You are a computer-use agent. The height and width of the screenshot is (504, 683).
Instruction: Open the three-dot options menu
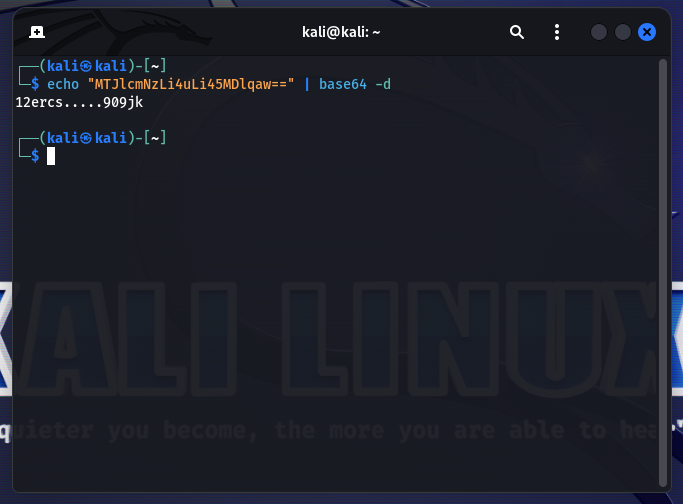[x=557, y=32]
